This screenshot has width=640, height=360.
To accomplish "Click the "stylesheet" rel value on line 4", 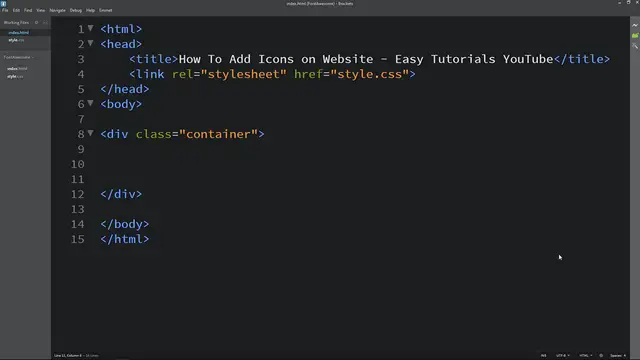I will [x=244, y=74].
